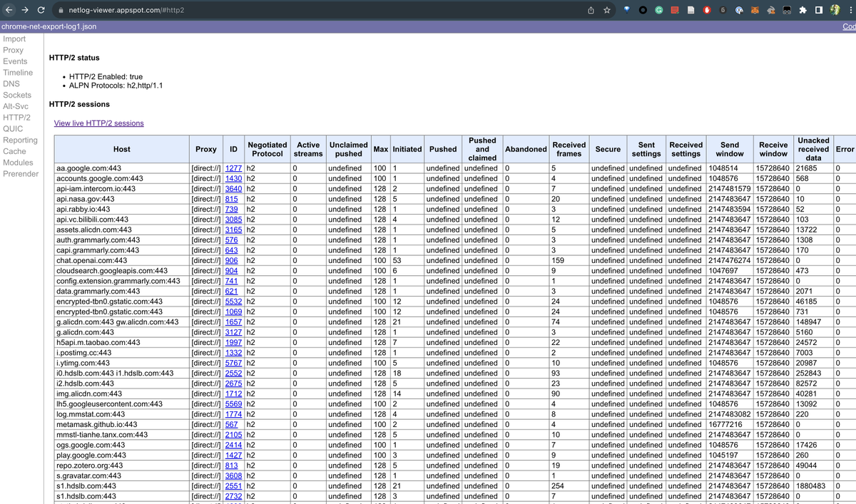Open the red notes list extension
The width and height of the screenshot is (856, 504).
pyautogui.click(x=675, y=10)
